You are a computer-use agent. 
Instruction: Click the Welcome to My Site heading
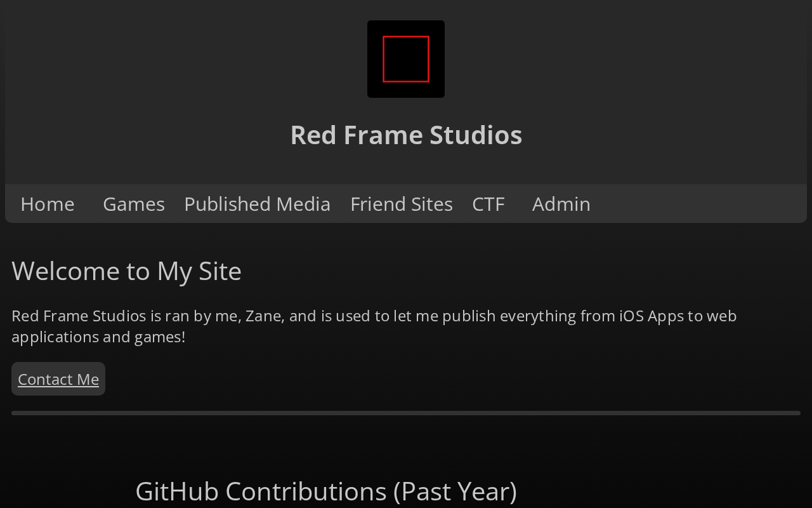[127, 271]
